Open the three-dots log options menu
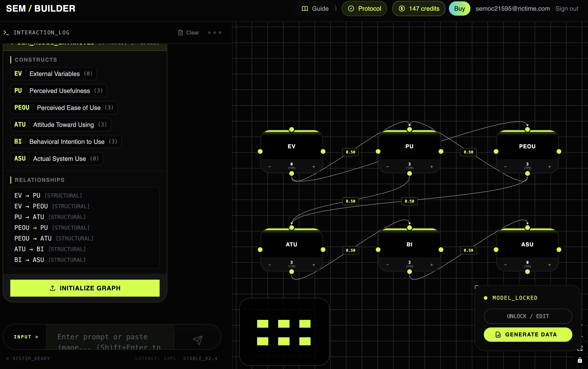 coord(214,32)
